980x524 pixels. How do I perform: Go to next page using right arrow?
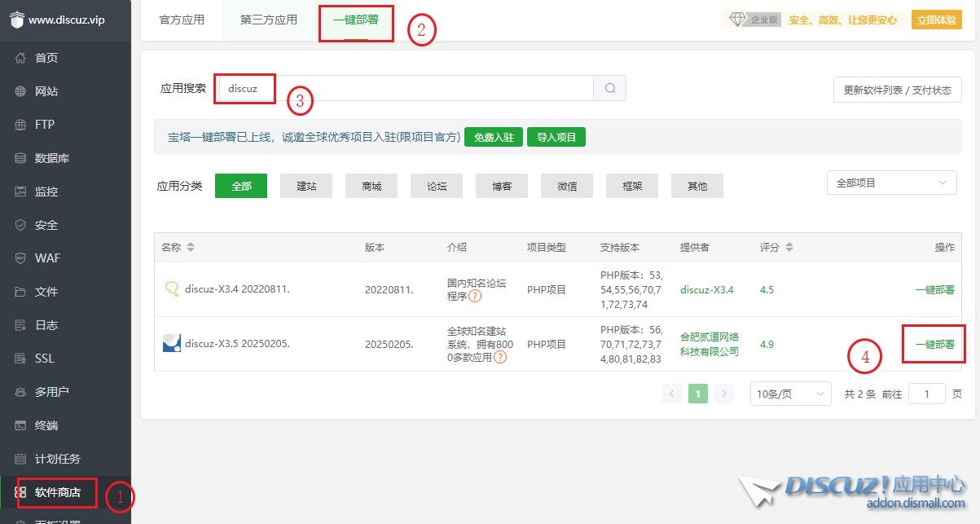tap(723, 394)
